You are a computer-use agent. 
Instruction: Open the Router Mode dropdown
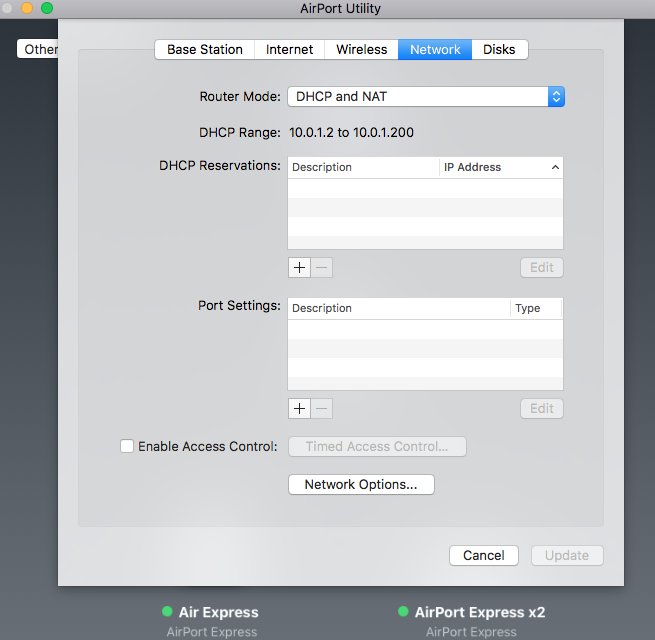coord(426,97)
